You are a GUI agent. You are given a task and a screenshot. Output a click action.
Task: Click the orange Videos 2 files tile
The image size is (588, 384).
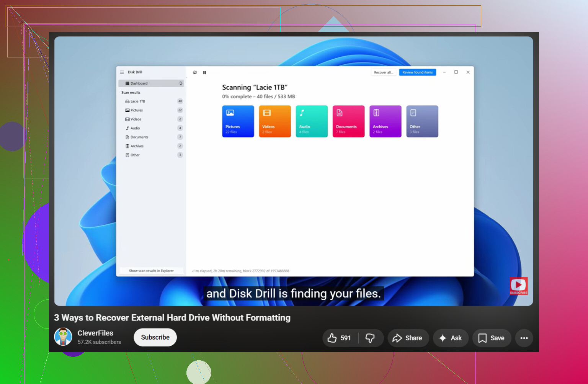275,121
